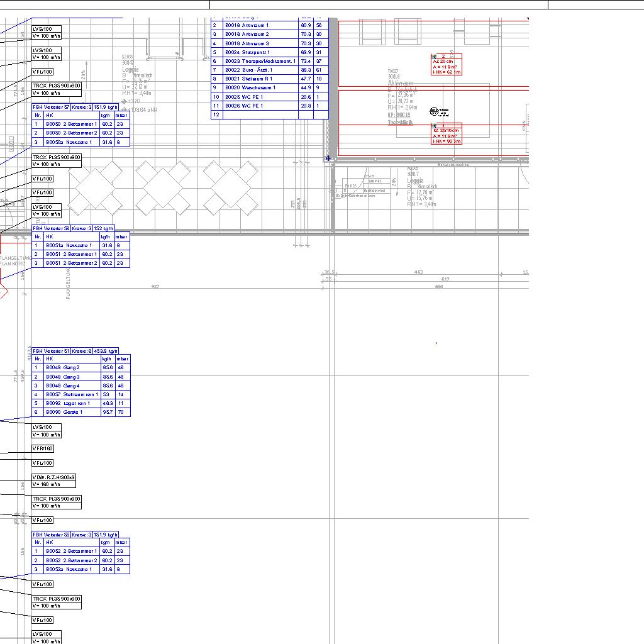Click the Aktivraum room label
The height and width of the screenshot is (644, 644).
pos(401,83)
